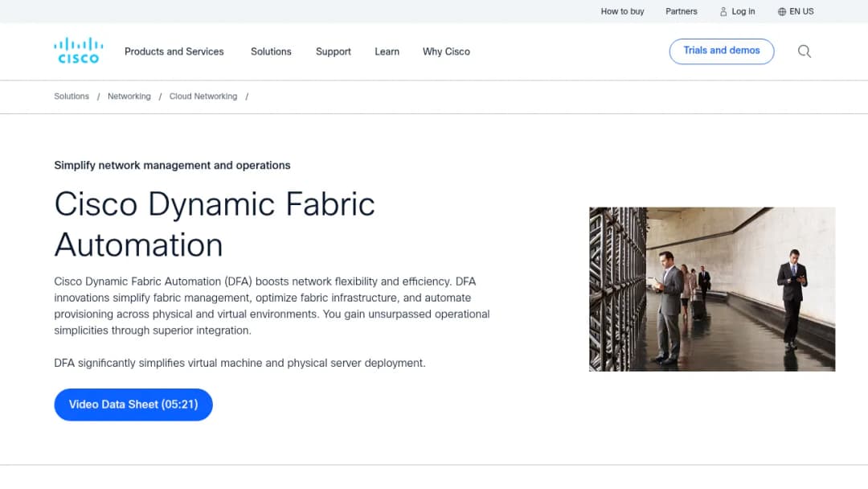Click the hallway businesspeople hero image
868x489 pixels.
[x=712, y=289]
